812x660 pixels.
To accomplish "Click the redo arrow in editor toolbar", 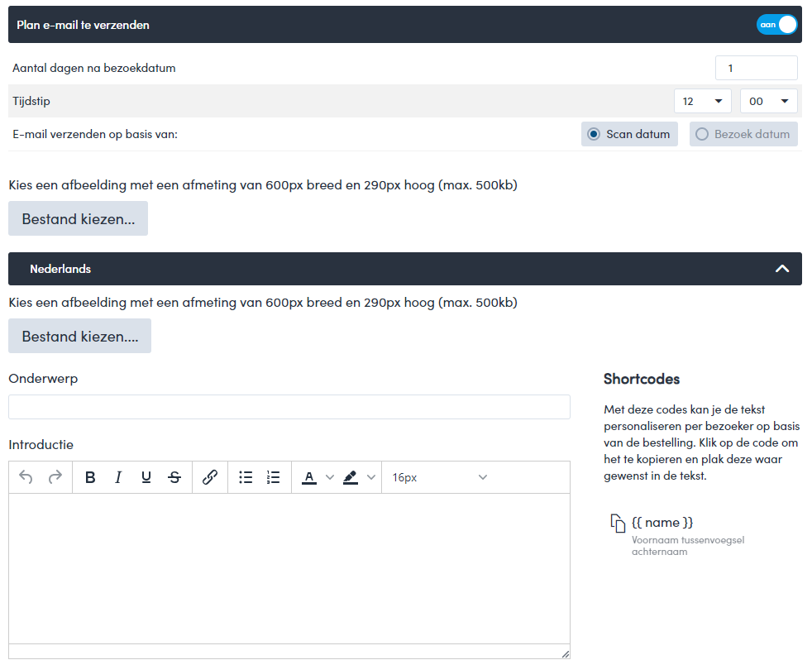I will 55,477.
